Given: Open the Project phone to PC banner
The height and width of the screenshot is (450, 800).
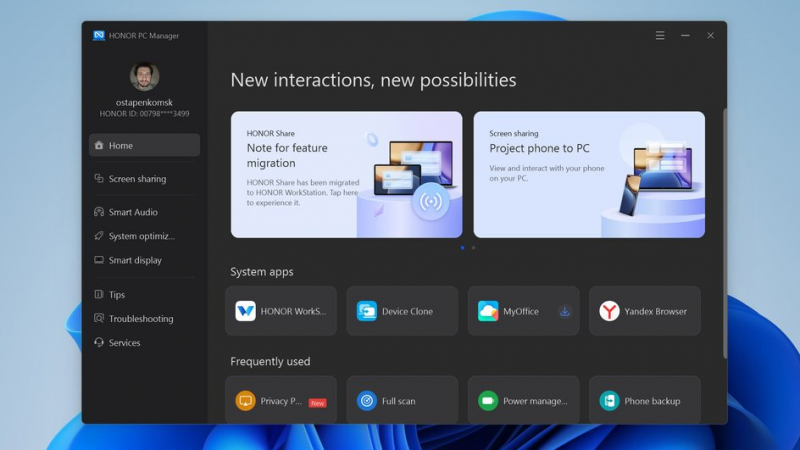Looking at the screenshot, I should point(589,174).
